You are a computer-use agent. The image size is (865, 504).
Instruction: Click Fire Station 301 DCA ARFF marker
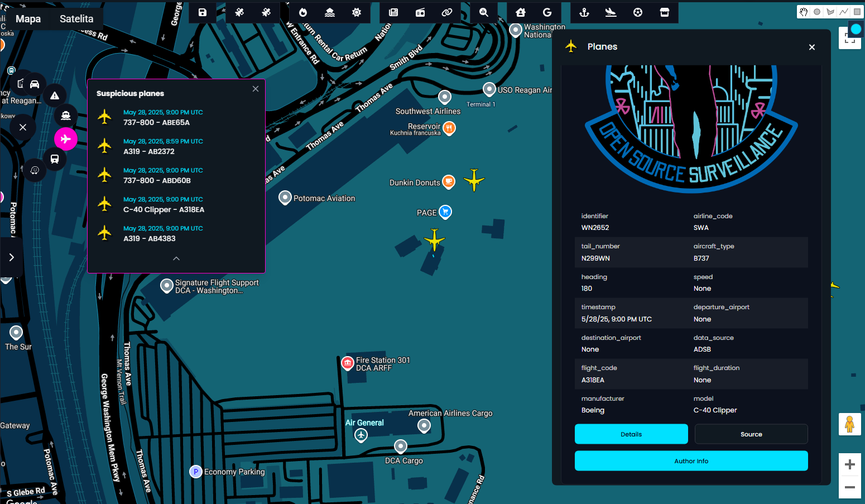point(348,363)
